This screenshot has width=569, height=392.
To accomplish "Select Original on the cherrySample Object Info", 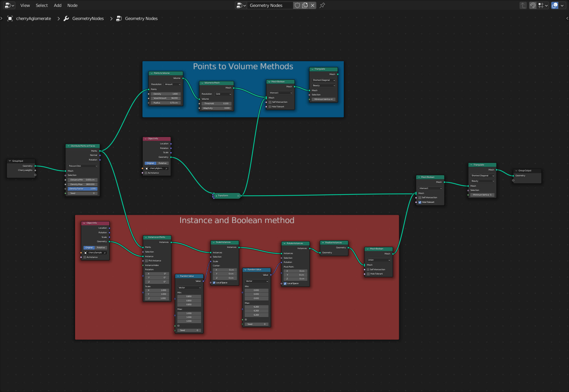I will (x=89, y=248).
